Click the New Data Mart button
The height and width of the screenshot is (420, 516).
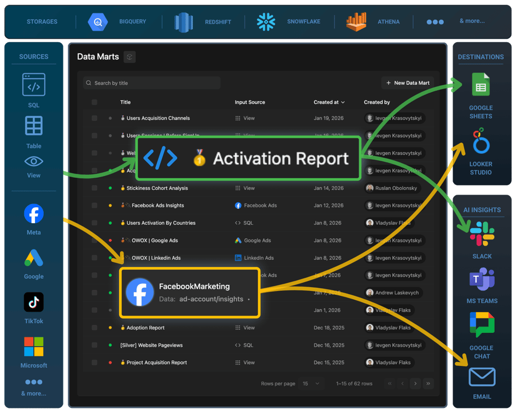click(x=407, y=83)
